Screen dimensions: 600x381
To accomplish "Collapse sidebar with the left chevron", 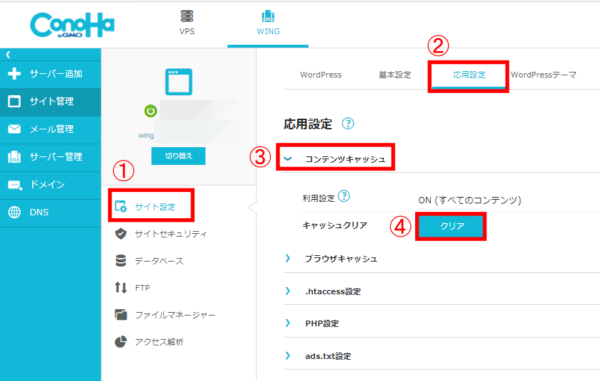I will (8, 55).
